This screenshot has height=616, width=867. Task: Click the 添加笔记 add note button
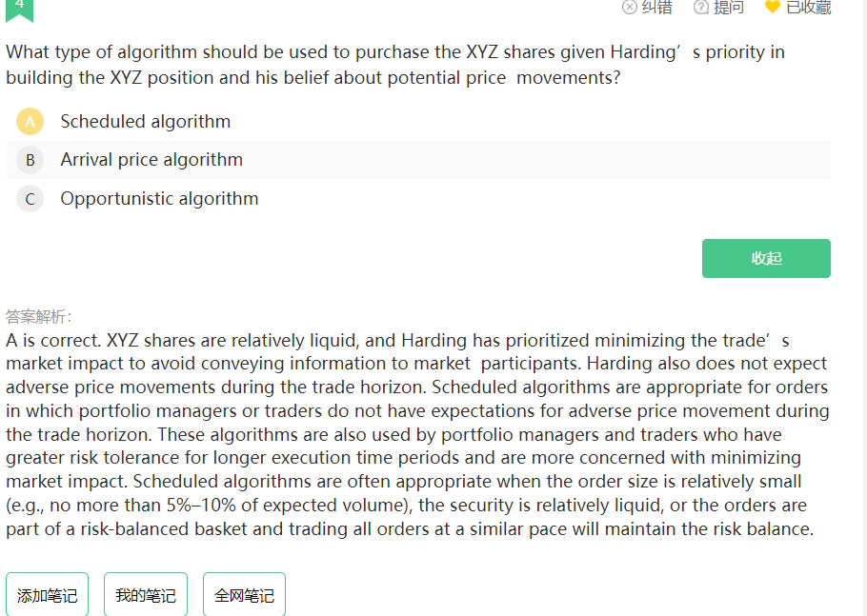click(47, 594)
